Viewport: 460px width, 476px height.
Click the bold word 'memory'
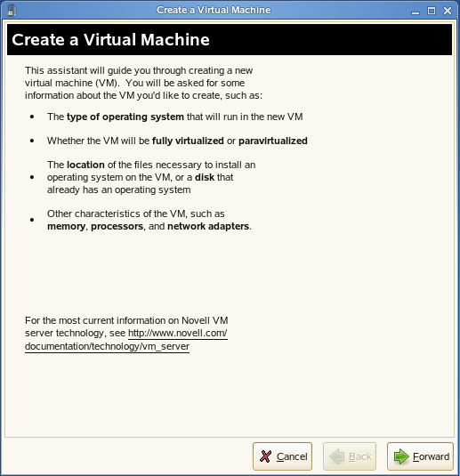click(66, 227)
